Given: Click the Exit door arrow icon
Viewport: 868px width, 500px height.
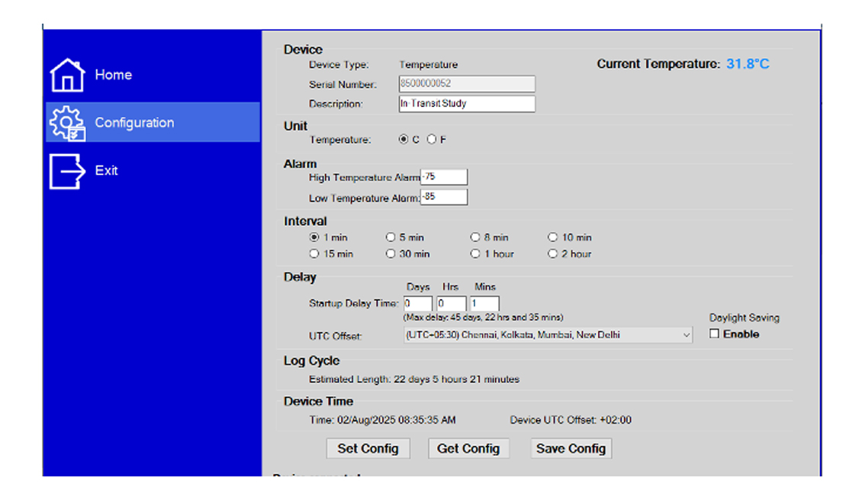Looking at the screenshot, I should 67,171.
